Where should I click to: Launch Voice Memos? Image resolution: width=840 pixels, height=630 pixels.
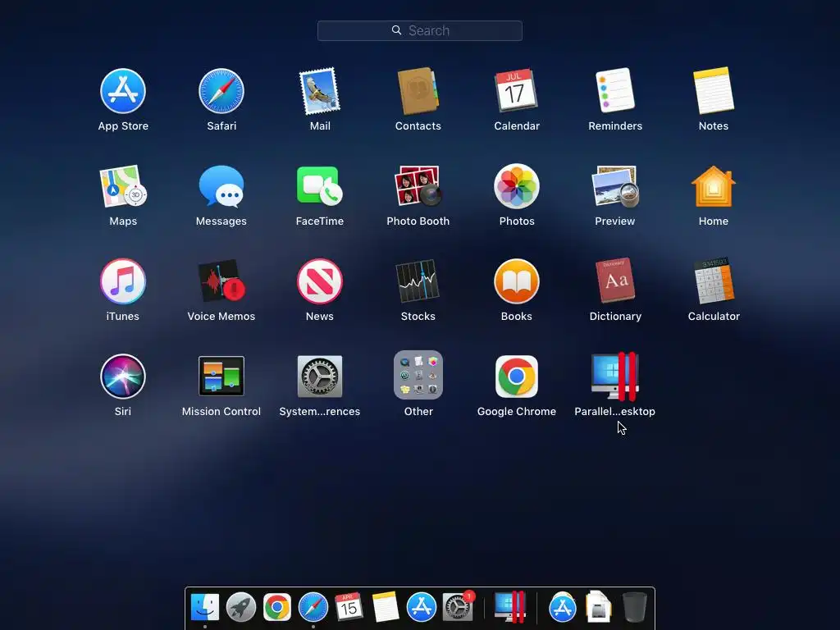point(221,281)
